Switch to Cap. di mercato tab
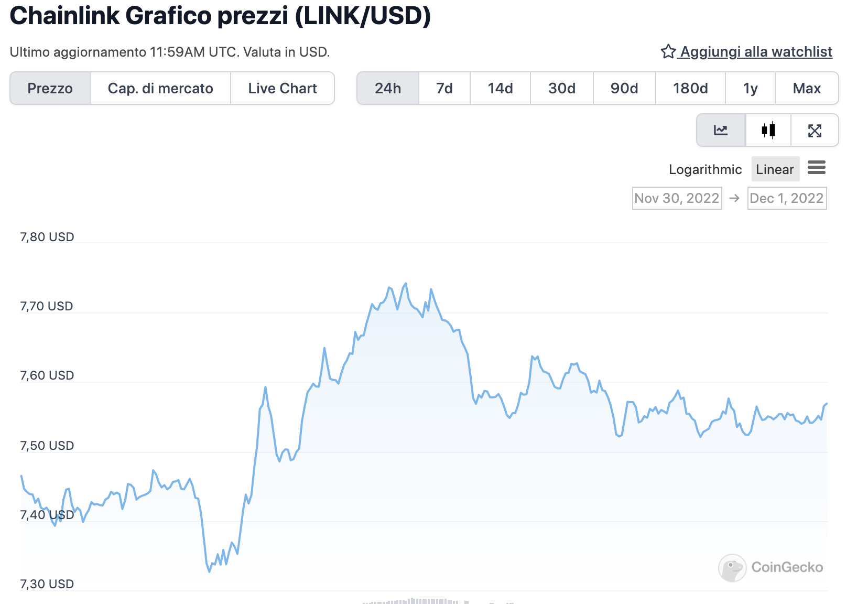 pos(160,88)
